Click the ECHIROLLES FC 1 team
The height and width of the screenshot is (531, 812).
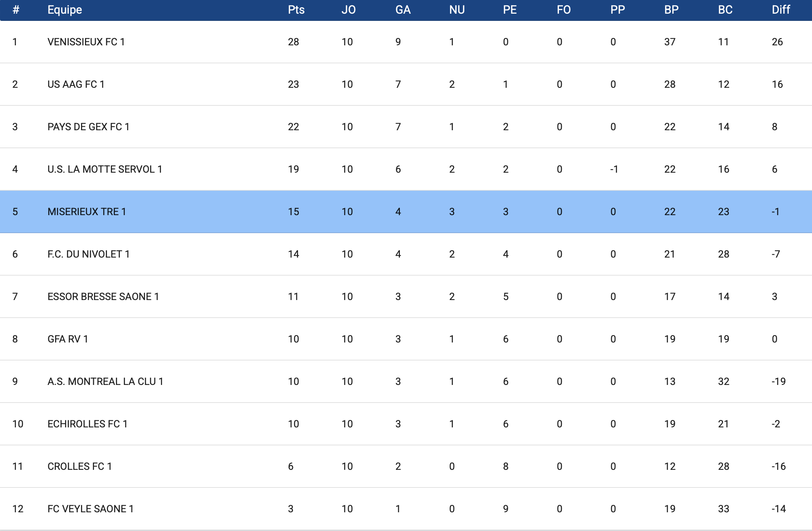(x=87, y=424)
